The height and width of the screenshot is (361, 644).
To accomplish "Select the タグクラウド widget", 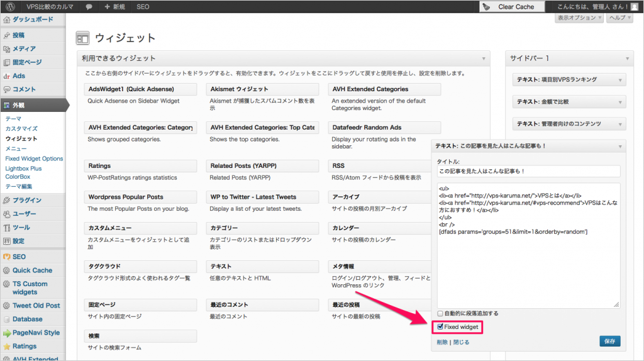I will click(140, 267).
